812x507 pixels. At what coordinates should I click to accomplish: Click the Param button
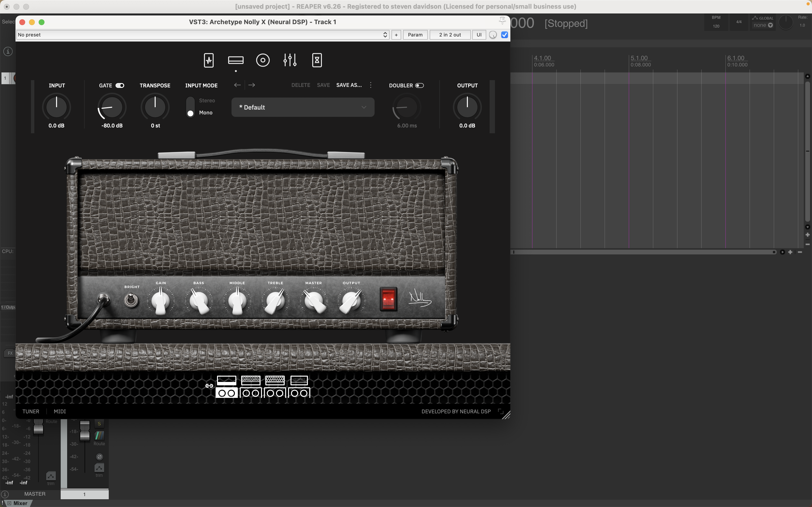pos(415,35)
